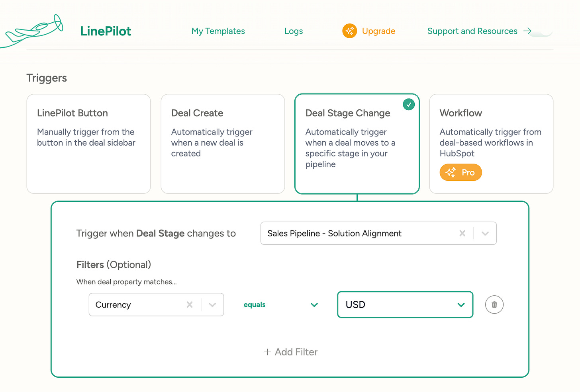The height and width of the screenshot is (392, 580).
Task: Select the LinePilot Button trigger card
Action: tap(88, 144)
